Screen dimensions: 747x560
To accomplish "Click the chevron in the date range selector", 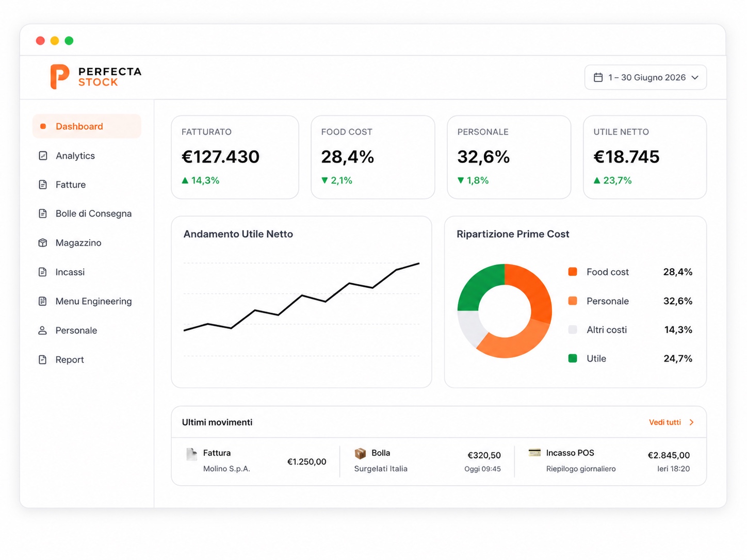I will (695, 77).
